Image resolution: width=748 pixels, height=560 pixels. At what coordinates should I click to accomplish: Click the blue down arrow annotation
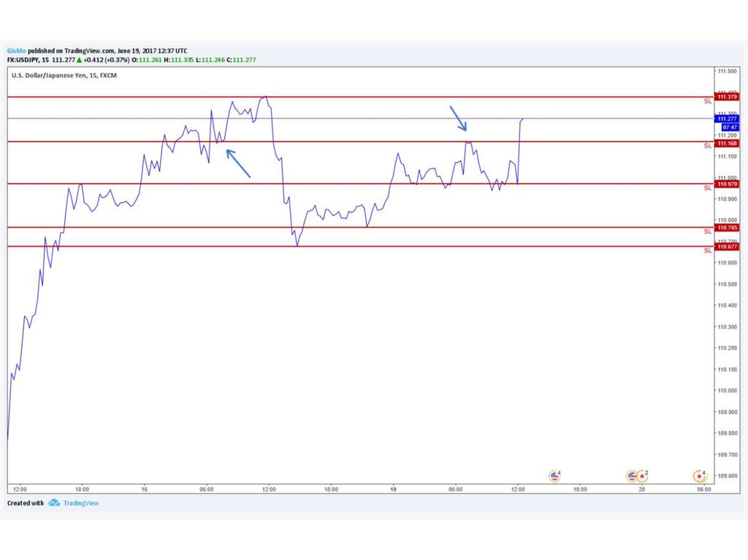click(458, 118)
